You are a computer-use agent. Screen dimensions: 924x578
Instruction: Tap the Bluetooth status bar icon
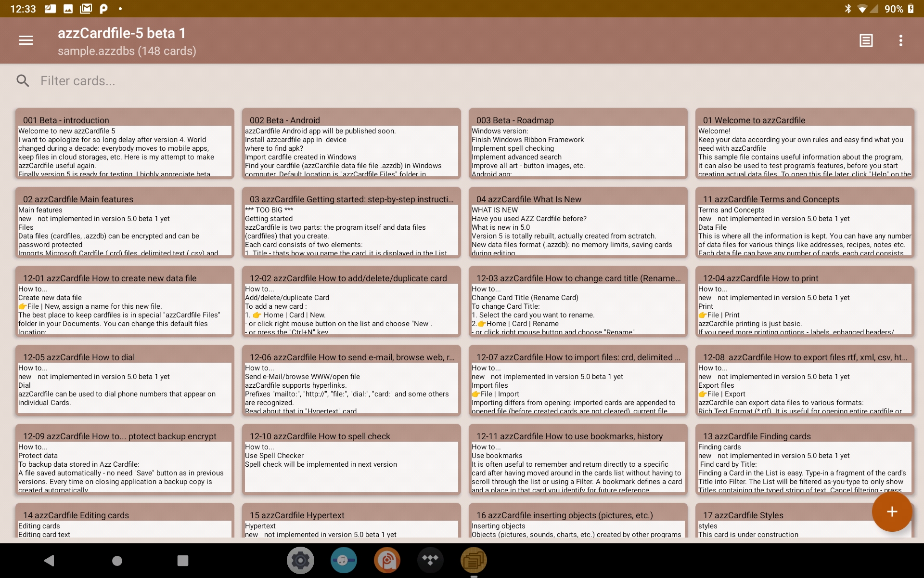848,9
